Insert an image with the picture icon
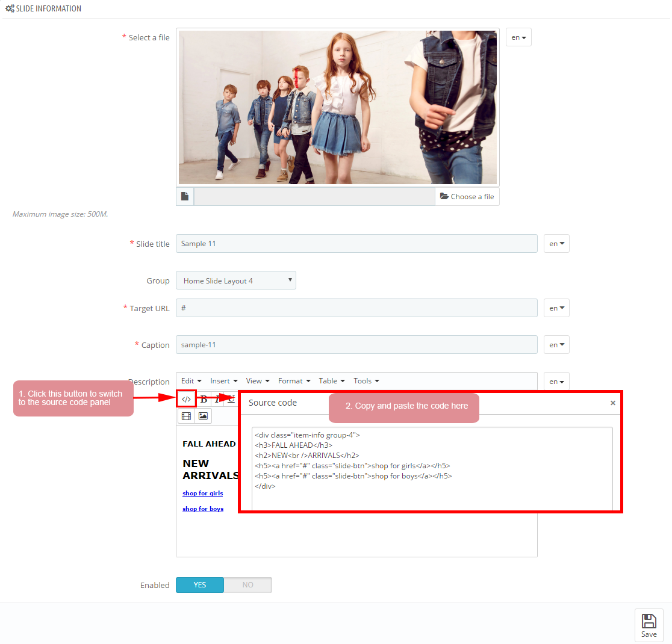Viewport: 672px width, 644px height. (203, 416)
